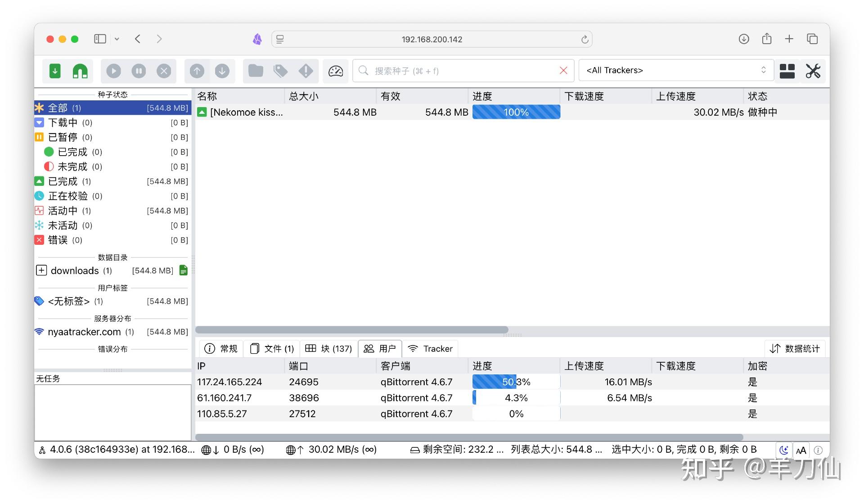Pause the selected torrent
This screenshot has width=864, height=504.
click(x=138, y=71)
